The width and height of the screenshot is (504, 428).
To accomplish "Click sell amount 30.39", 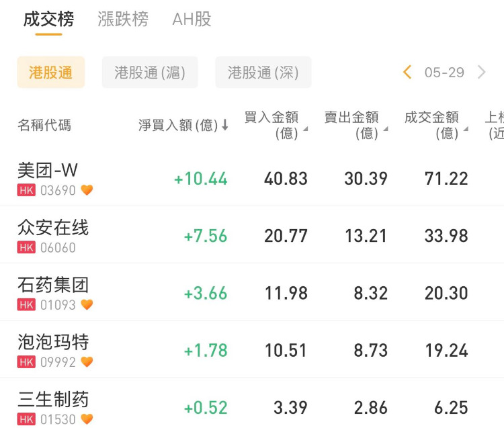I will pos(366,179).
